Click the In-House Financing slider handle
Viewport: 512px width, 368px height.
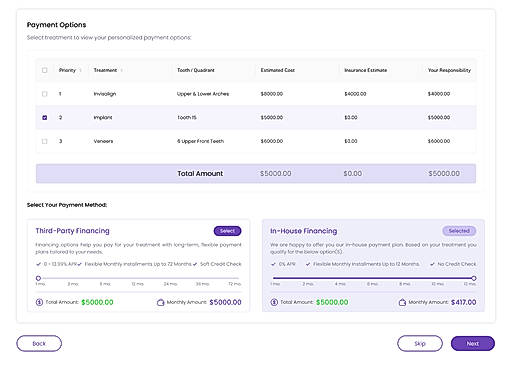click(x=474, y=278)
